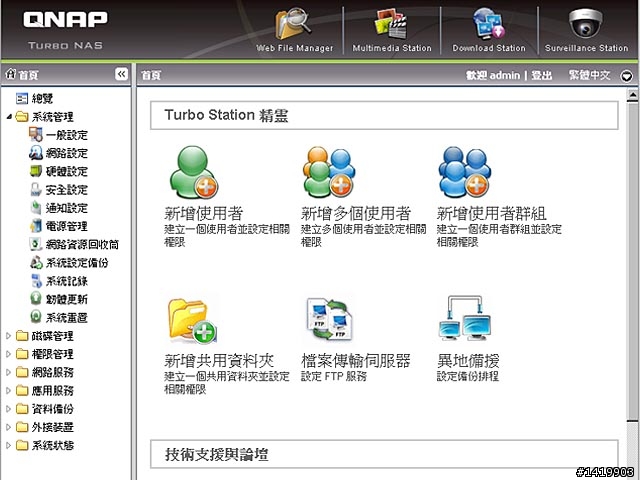This screenshot has height=480, width=640.
Task: Click the scrollbar up arrow
Action: [632, 95]
